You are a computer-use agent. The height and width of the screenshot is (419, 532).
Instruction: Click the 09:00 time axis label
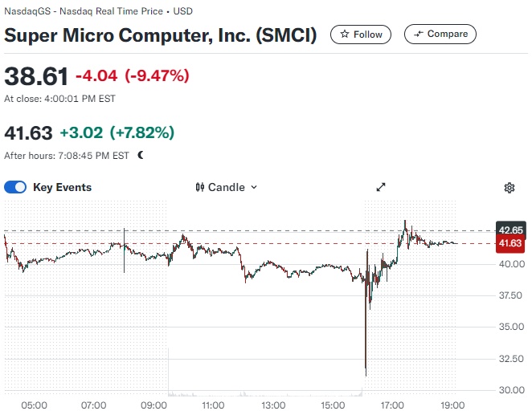pyautogui.click(x=155, y=405)
